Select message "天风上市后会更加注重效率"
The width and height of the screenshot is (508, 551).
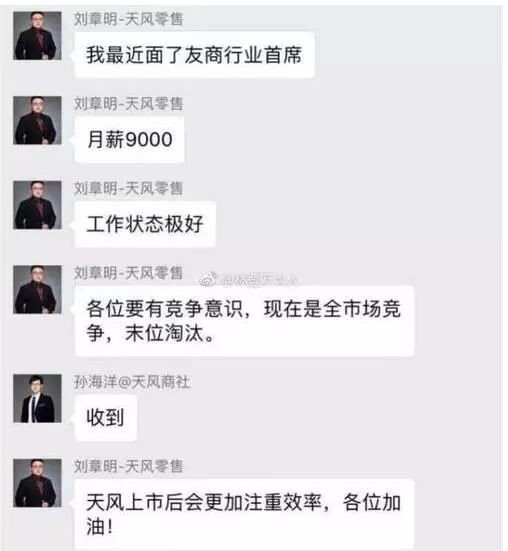(x=245, y=514)
